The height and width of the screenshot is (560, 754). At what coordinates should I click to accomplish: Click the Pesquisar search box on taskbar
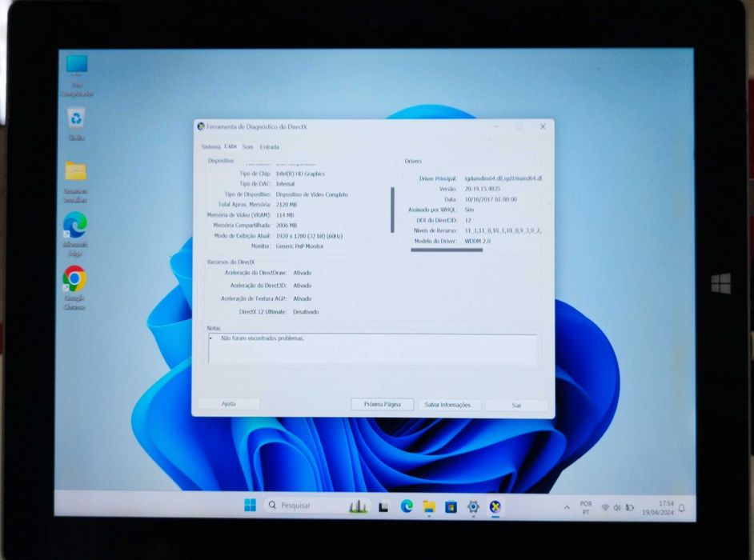(x=318, y=506)
